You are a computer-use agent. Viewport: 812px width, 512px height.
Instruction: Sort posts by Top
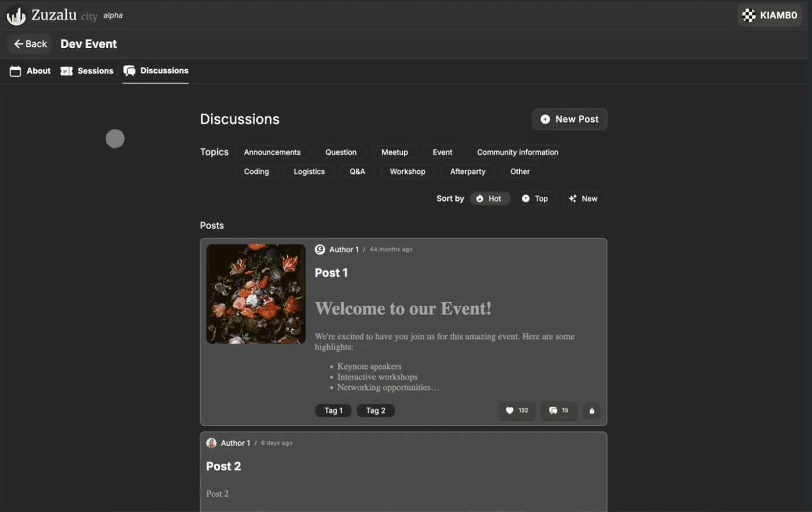point(535,199)
